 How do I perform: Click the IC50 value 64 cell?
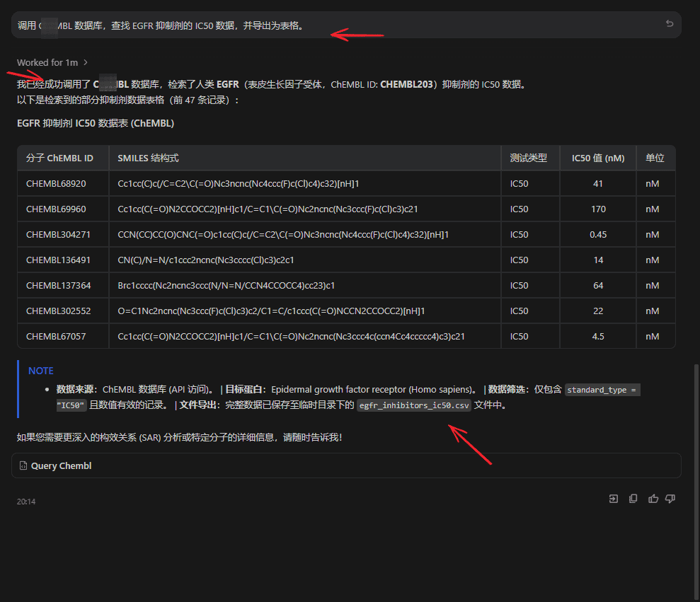[x=598, y=285]
